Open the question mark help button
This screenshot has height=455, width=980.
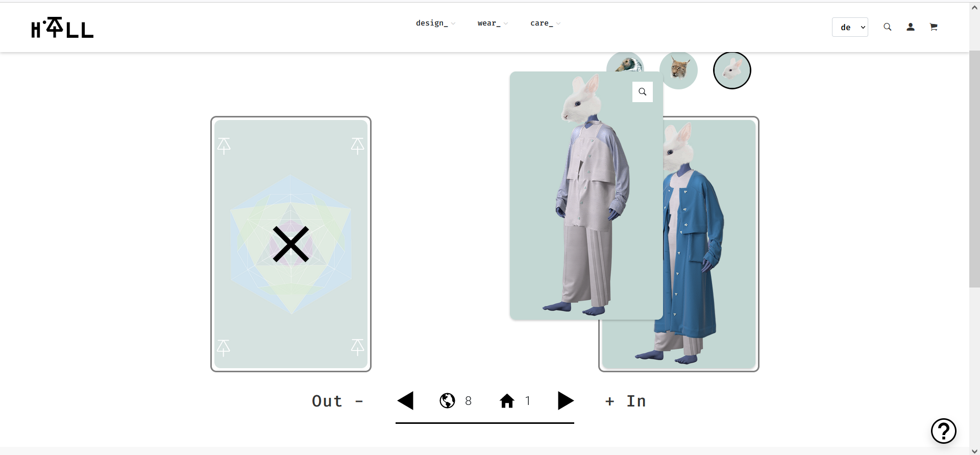943,431
